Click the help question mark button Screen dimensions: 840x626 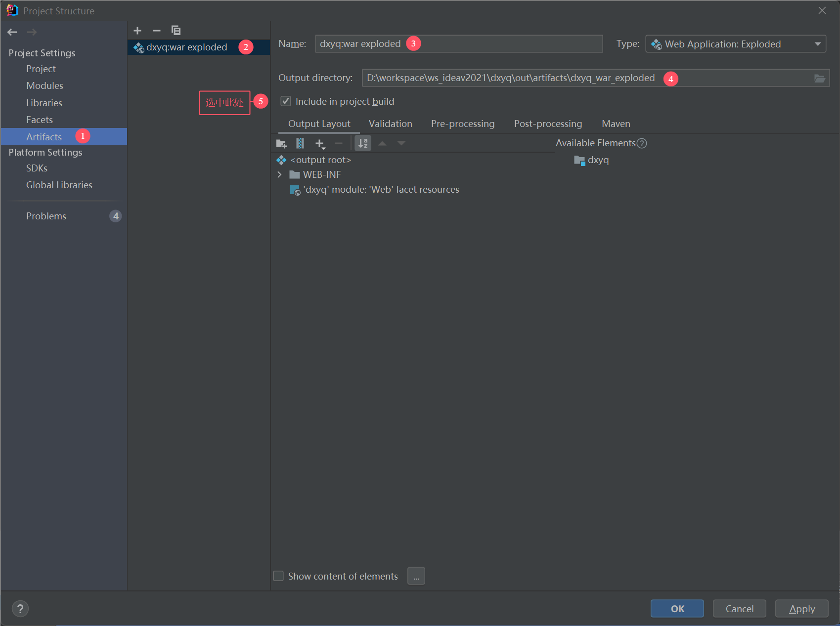click(x=20, y=609)
